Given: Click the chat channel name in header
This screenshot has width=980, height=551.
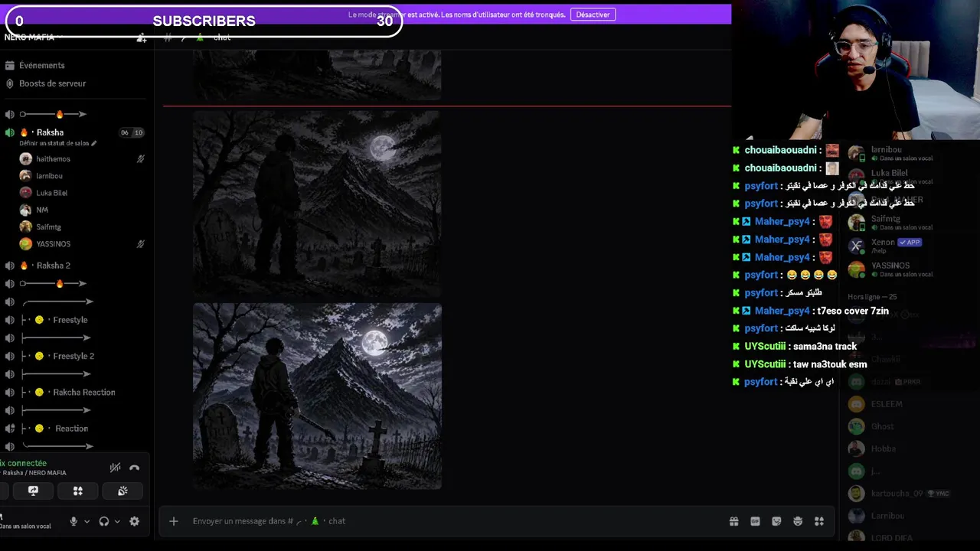Looking at the screenshot, I should point(222,37).
